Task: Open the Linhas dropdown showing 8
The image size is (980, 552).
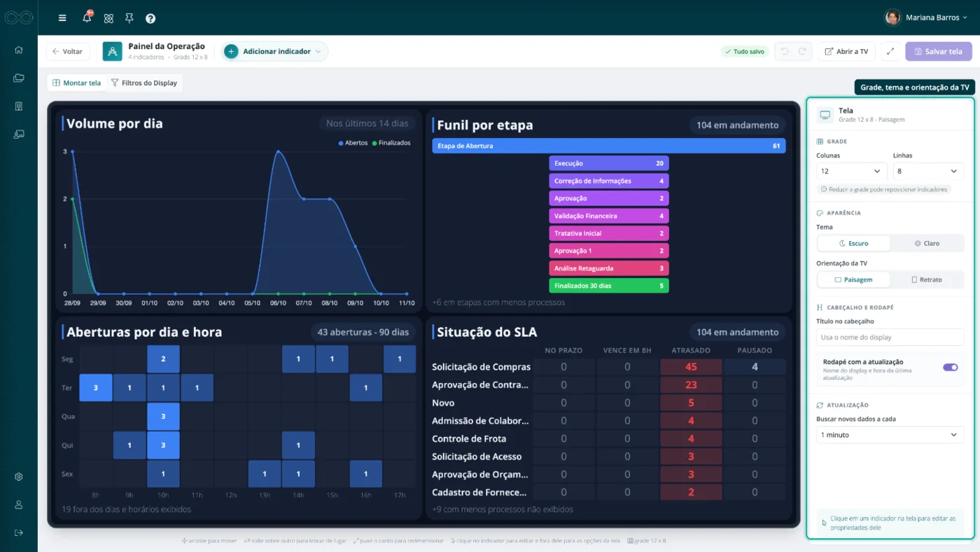Action: 928,171
